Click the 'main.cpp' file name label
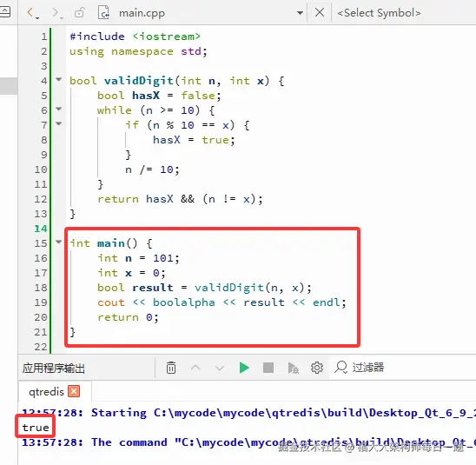Image resolution: width=476 pixels, height=465 pixels. (142, 13)
